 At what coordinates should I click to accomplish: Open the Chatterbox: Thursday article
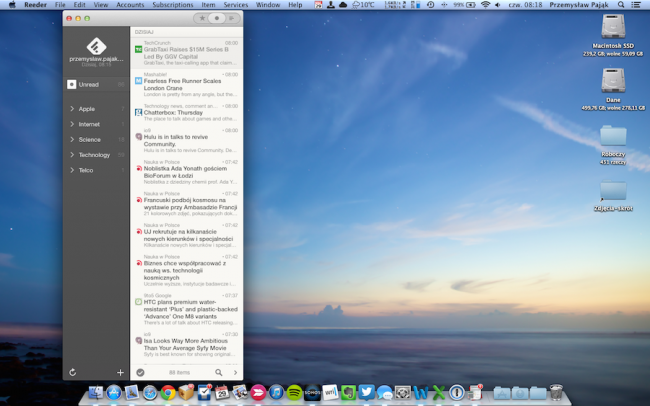tap(187, 112)
